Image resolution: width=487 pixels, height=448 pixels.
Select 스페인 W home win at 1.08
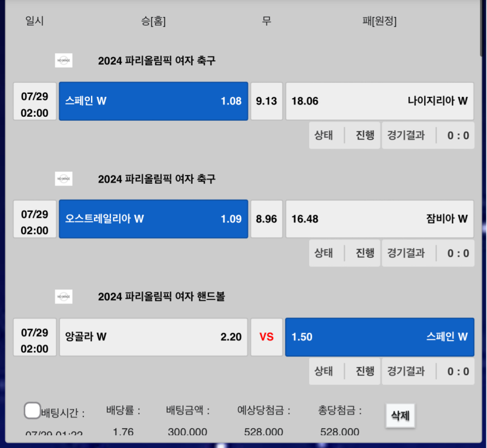click(x=153, y=101)
